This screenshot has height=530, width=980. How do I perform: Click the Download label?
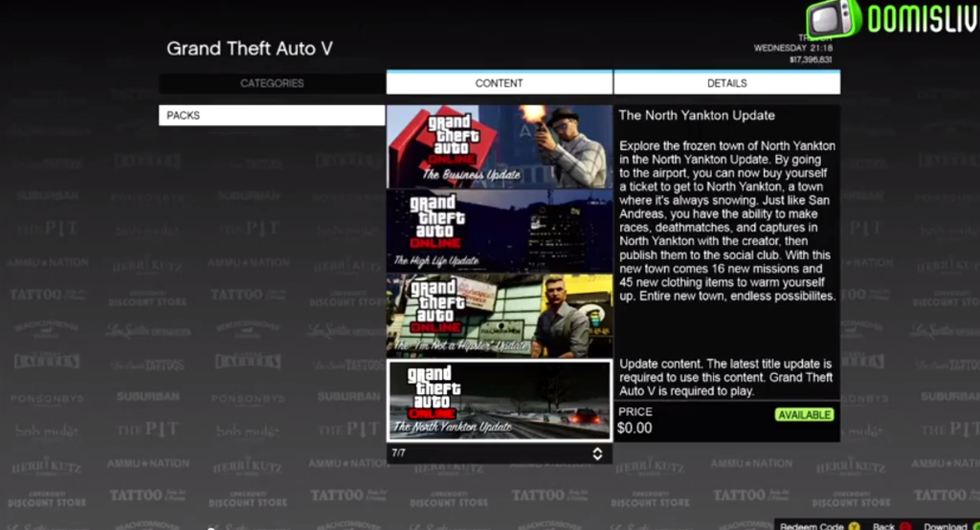click(945, 525)
